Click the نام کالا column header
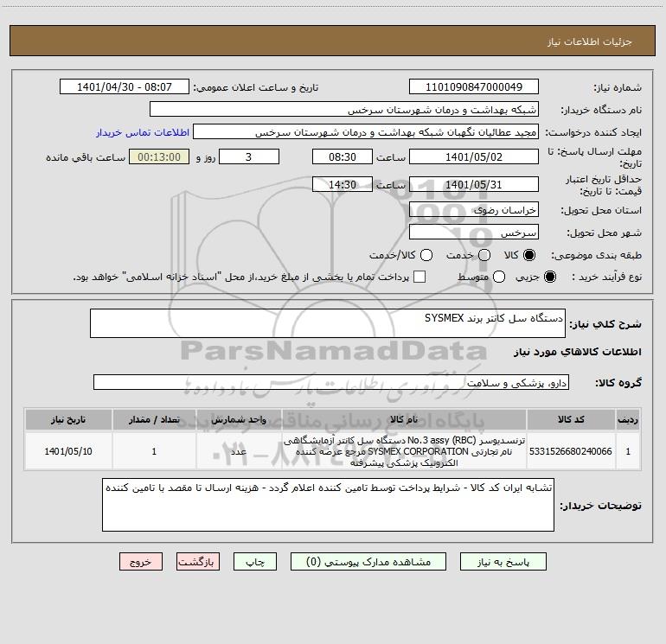Image resolution: width=666 pixels, height=644 pixels. (x=404, y=419)
